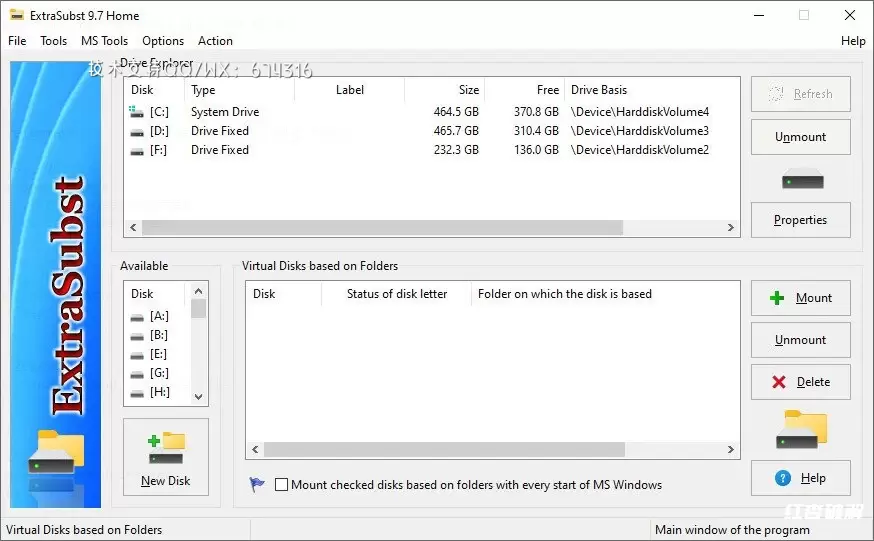Click the F: drive icon
The image size is (874, 541).
pyautogui.click(x=137, y=151)
